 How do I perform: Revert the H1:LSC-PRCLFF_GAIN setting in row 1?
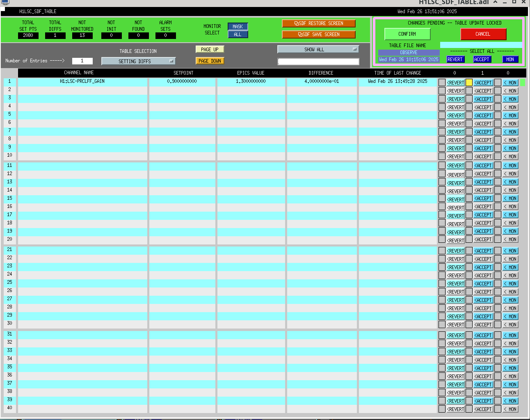(x=456, y=82)
